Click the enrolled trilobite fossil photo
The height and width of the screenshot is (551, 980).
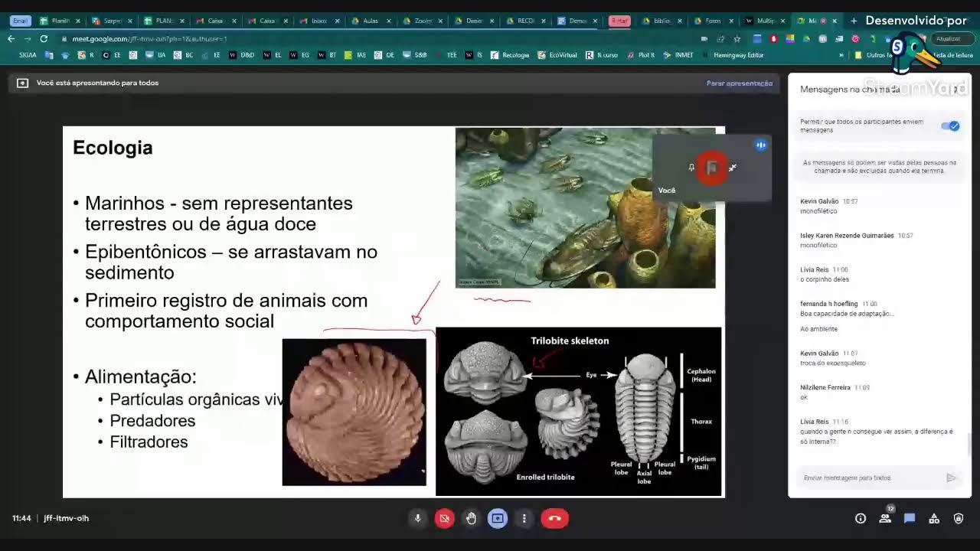pos(354,412)
